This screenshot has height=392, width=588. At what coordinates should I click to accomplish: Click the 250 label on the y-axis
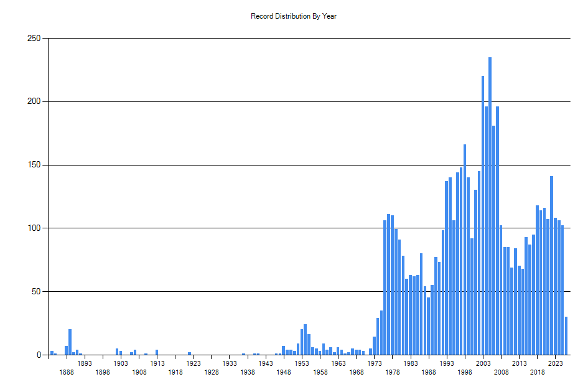34,39
